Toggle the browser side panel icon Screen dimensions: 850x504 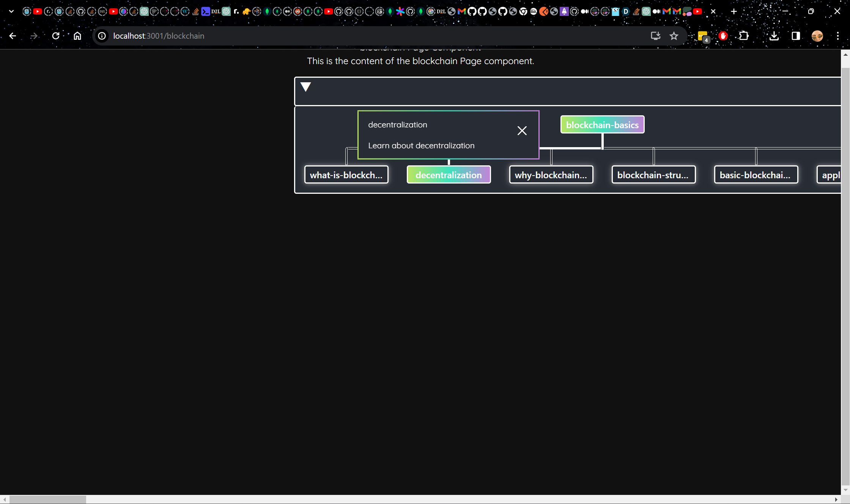tap(796, 36)
